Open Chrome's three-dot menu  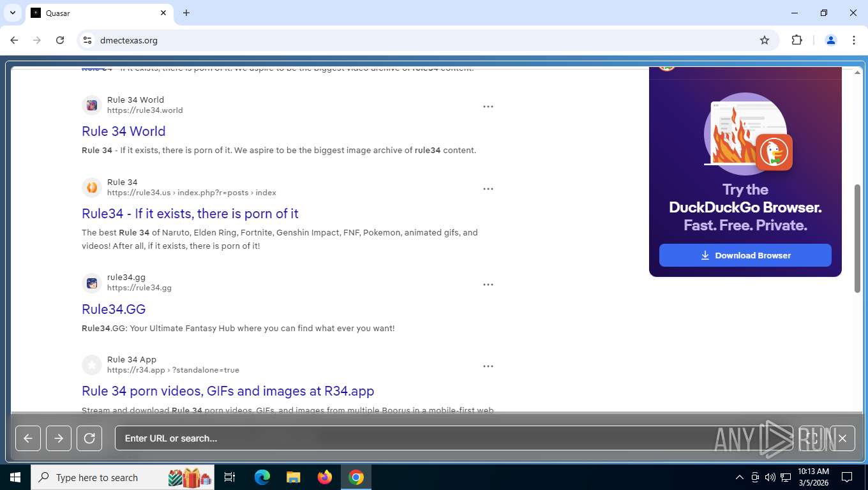tap(854, 40)
